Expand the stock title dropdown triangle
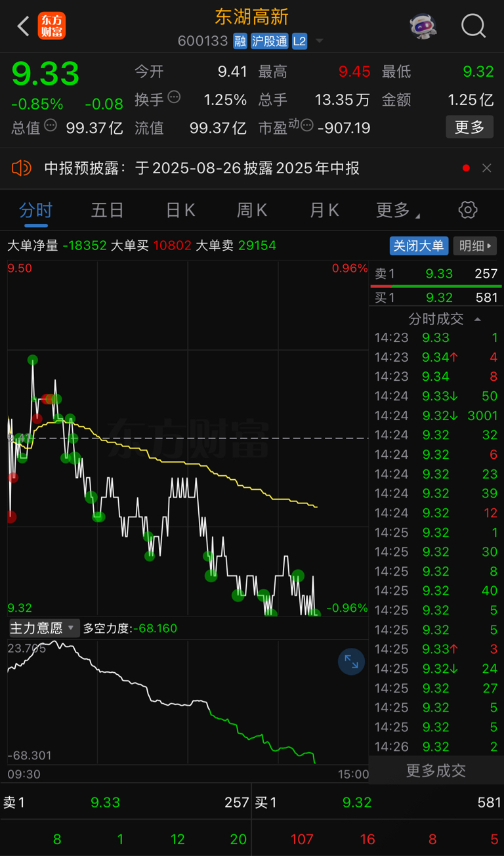 click(x=320, y=41)
